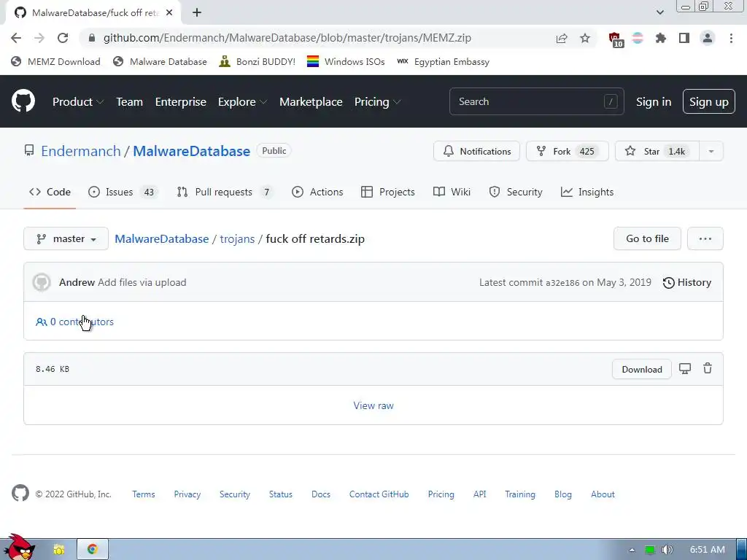Click the forward navigation arrow
The width and height of the screenshot is (747, 560).
point(39,38)
